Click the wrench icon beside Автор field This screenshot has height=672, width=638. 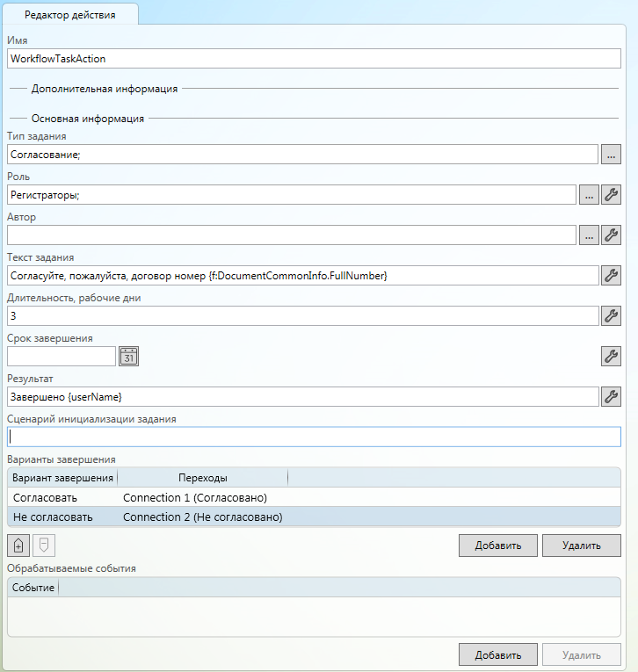click(x=611, y=235)
